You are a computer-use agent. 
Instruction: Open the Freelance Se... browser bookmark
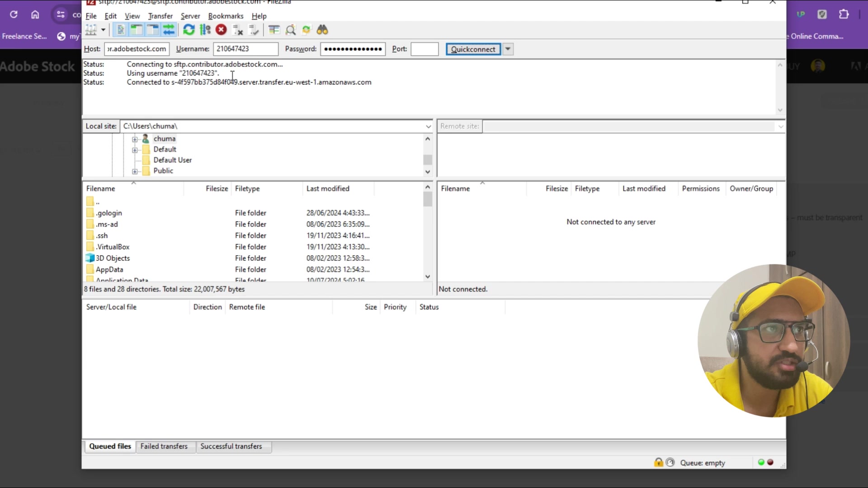click(24, 36)
